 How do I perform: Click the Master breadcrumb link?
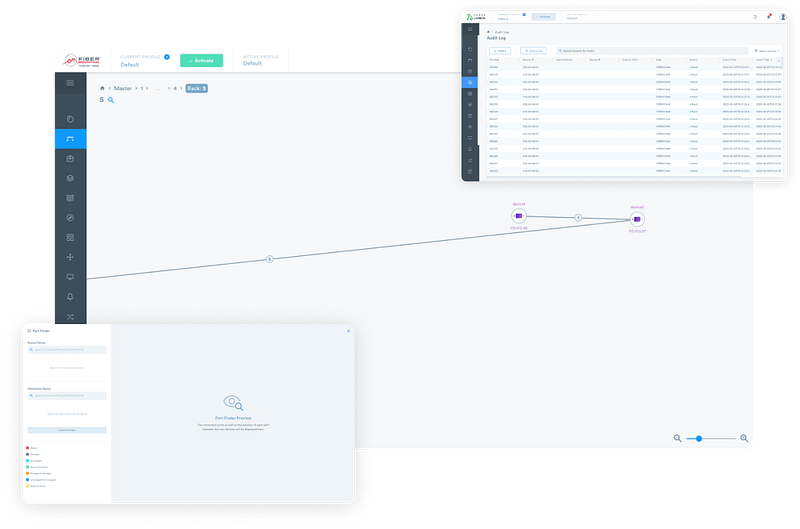pyautogui.click(x=123, y=88)
